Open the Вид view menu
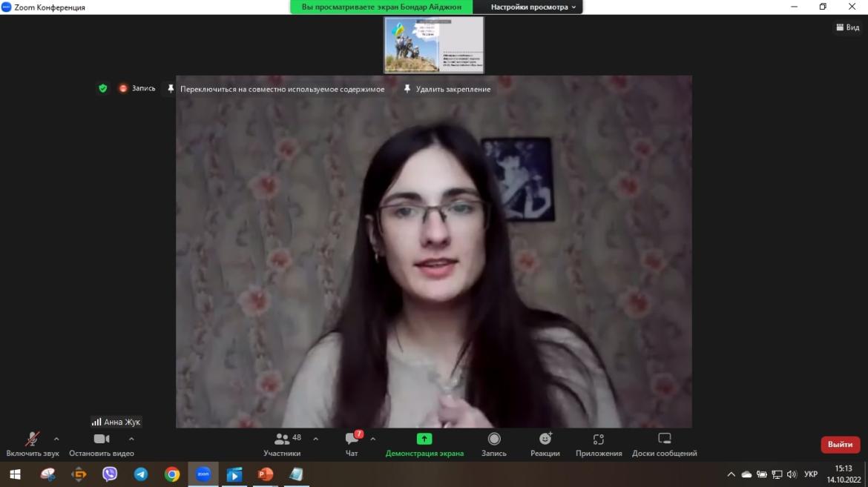Viewport: 868px width, 487px height. (x=846, y=27)
